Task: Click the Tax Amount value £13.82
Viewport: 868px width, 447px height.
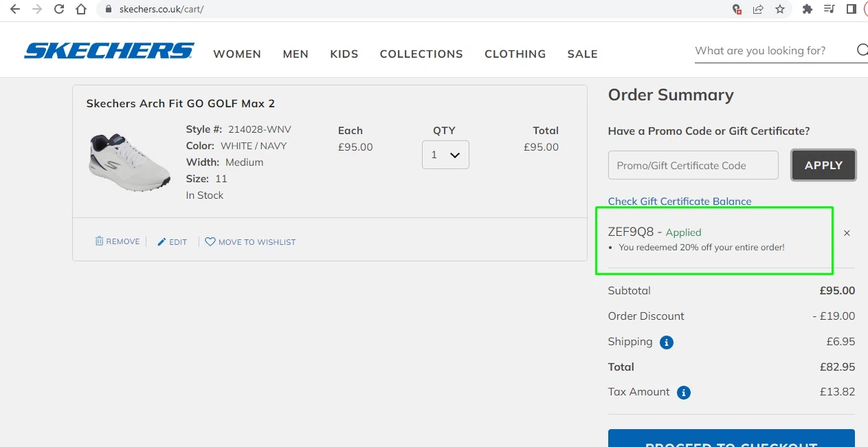Action: [838, 392]
